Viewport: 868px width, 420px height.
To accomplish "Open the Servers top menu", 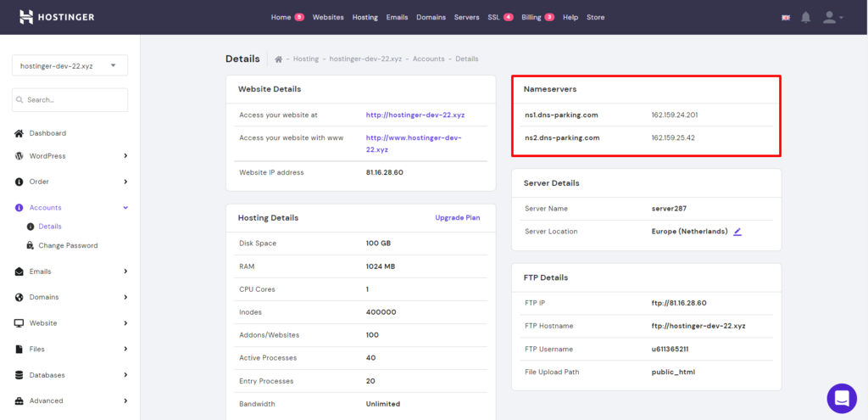I will [467, 17].
